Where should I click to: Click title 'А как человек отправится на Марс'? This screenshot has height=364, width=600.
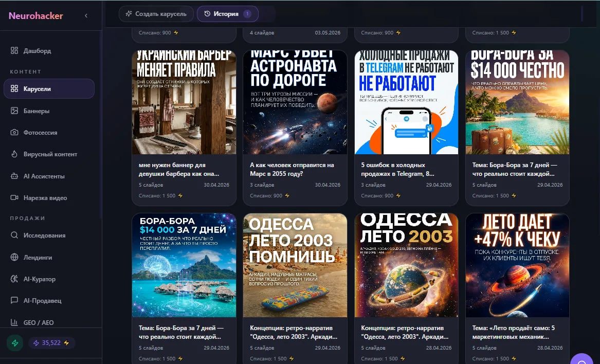point(292,169)
